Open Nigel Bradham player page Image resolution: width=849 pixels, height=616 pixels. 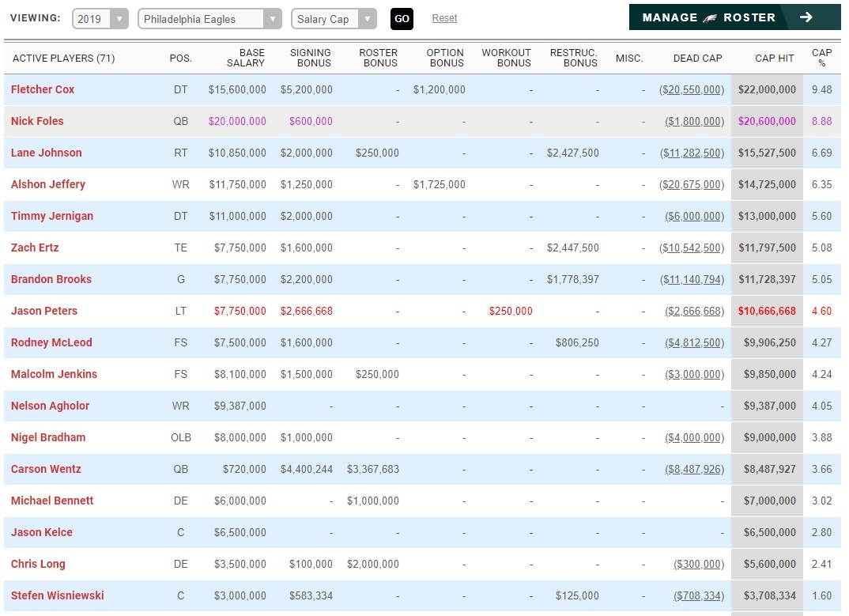click(48, 437)
